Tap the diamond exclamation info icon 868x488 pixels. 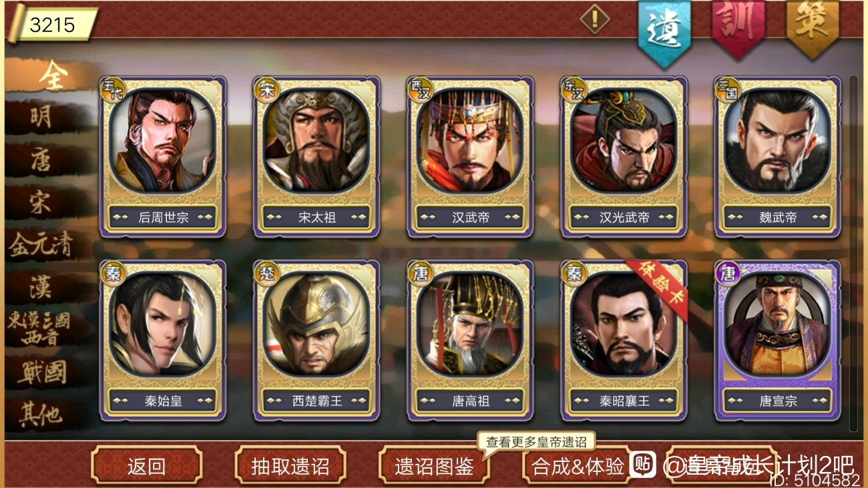(594, 19)
